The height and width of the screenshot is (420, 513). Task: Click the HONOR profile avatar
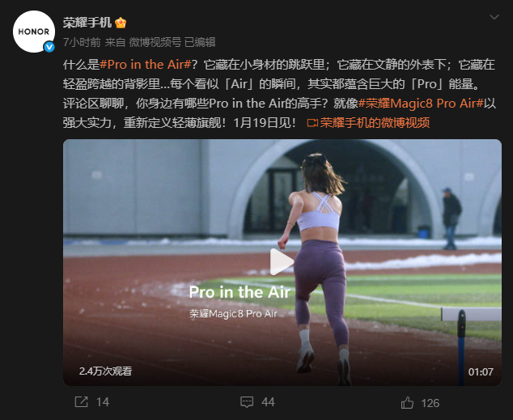[34, 32]
